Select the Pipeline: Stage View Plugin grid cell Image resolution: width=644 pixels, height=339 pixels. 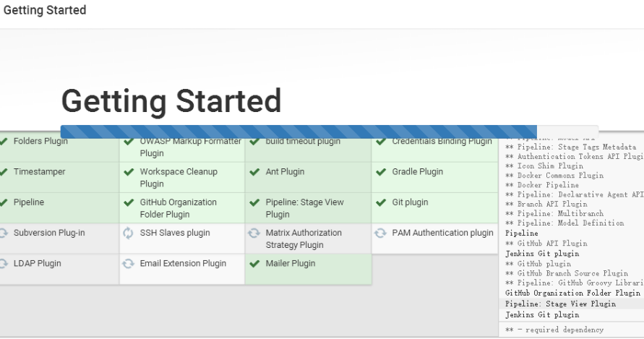tap(308, 208)
